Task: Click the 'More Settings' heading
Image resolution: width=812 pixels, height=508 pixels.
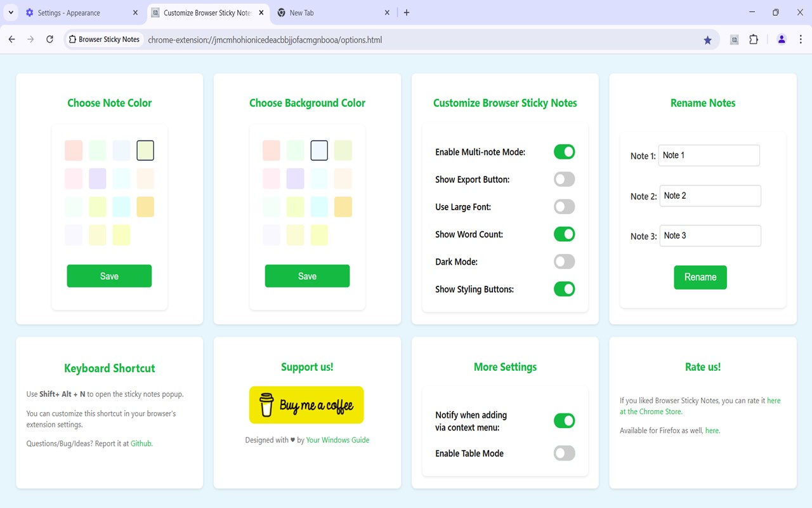Action: coord(505,367)
